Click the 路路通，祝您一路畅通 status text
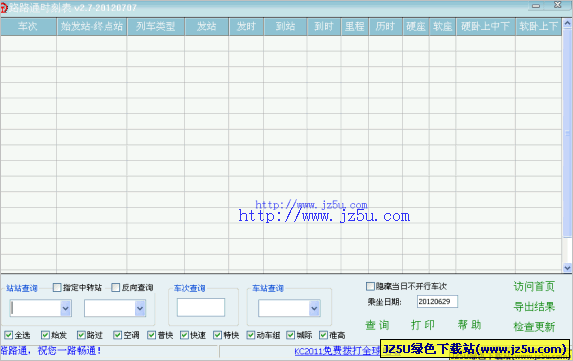This screenshot has height=361, width=573. [51, 351]
